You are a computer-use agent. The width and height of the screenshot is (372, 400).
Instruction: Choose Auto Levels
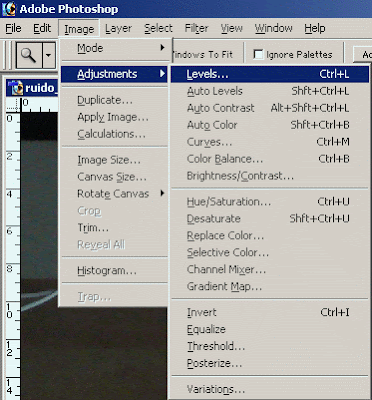pos(270,91)
